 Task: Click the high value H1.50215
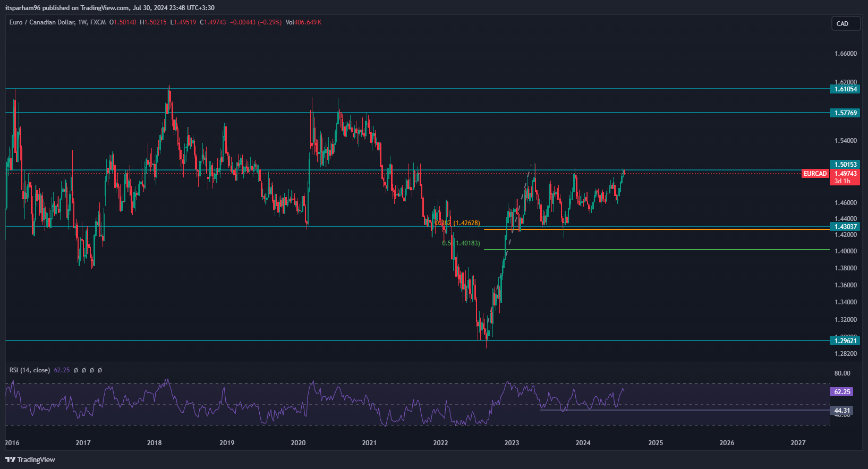coord(153,22)
